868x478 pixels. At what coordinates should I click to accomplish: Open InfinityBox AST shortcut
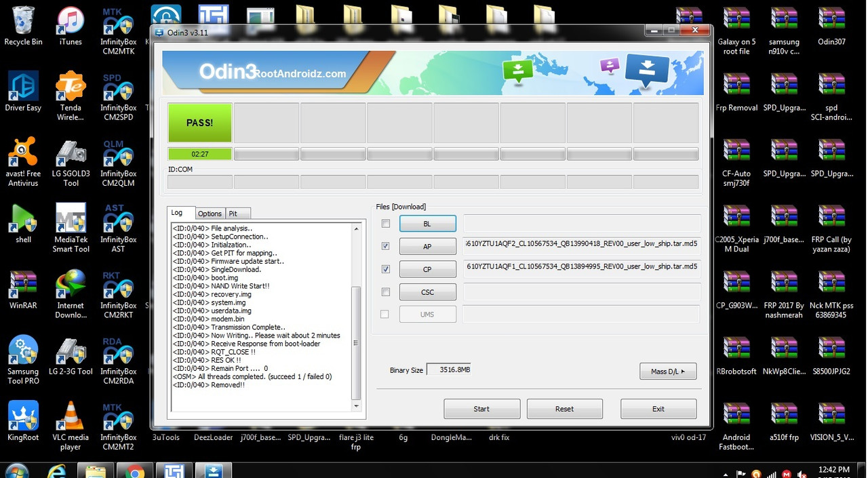coord(118,229)
